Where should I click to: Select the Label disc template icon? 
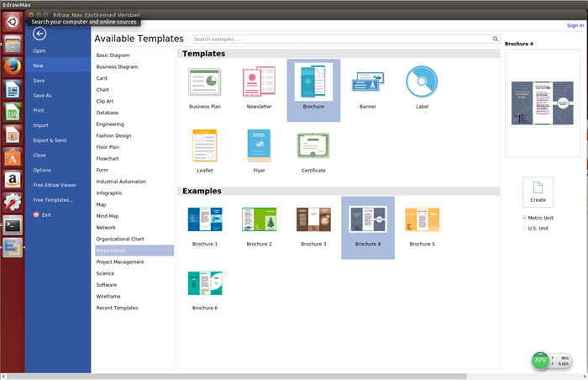422,82
